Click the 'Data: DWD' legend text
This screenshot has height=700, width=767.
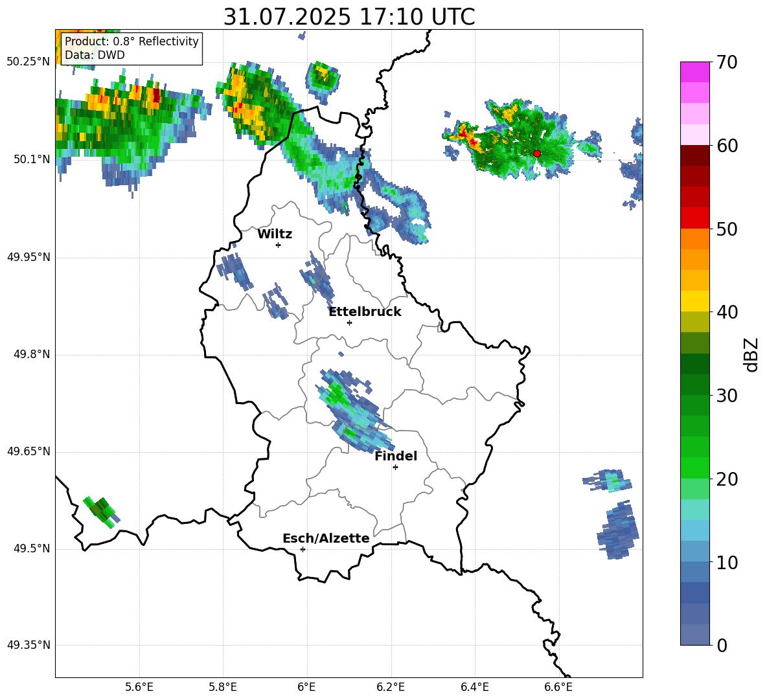[95, 55]
